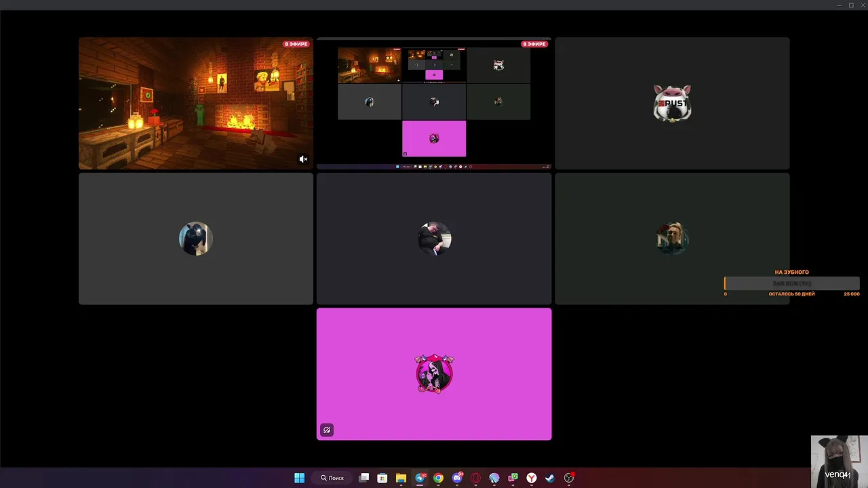Image resolution: width=868 pixels, height=488 pixels.
Task: Click the RUST cow avatar
Action: point(672,103)
